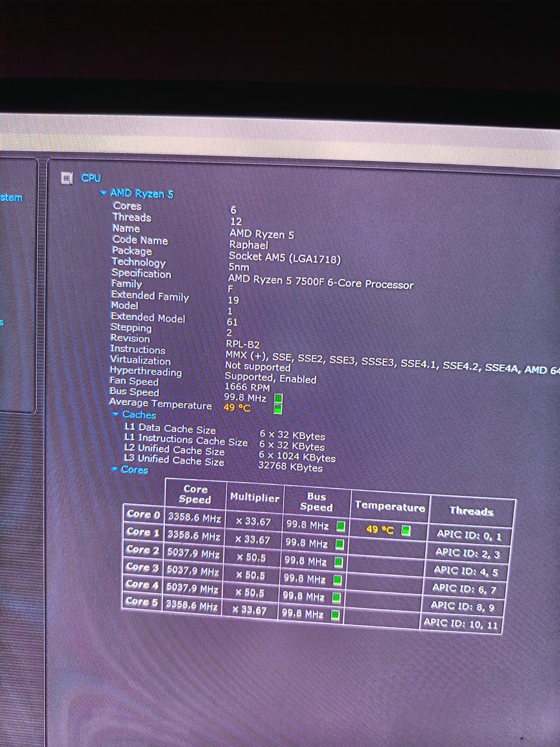
Task: Click the Instructions value starting with MMX (+)
Action: point(392,361)
